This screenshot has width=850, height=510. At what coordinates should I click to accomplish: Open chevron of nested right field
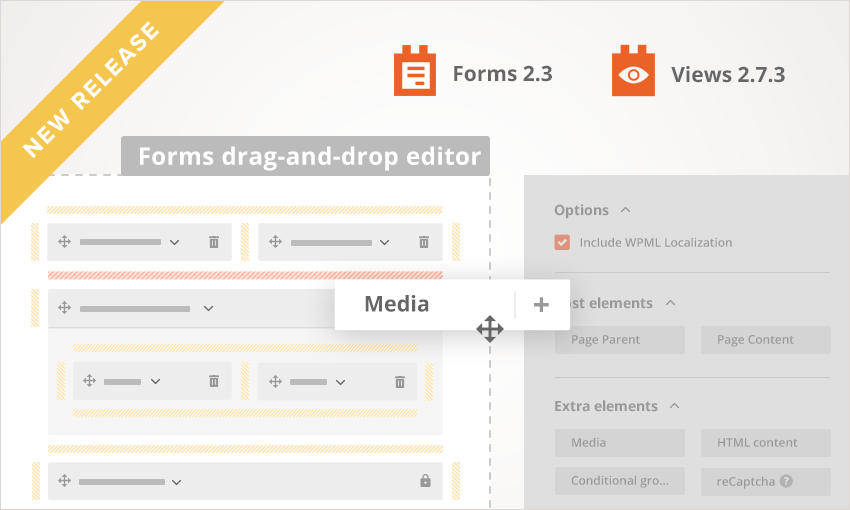tap(340, 382)
